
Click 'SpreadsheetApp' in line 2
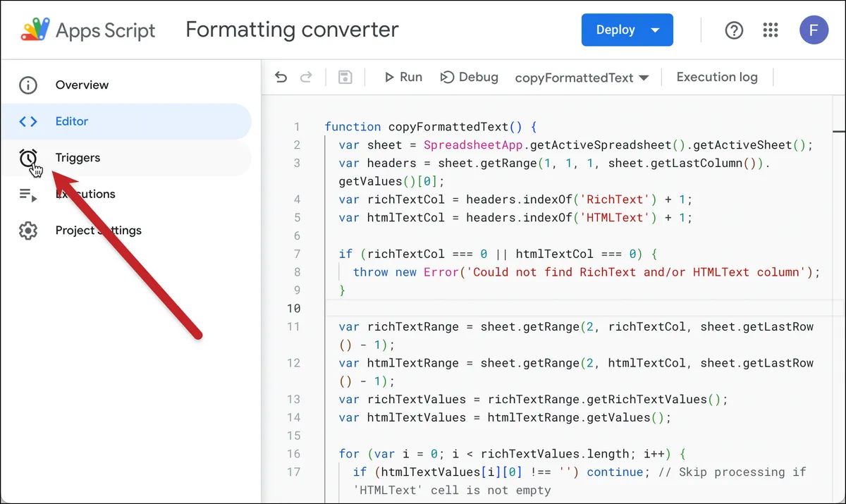click(473, 145)
